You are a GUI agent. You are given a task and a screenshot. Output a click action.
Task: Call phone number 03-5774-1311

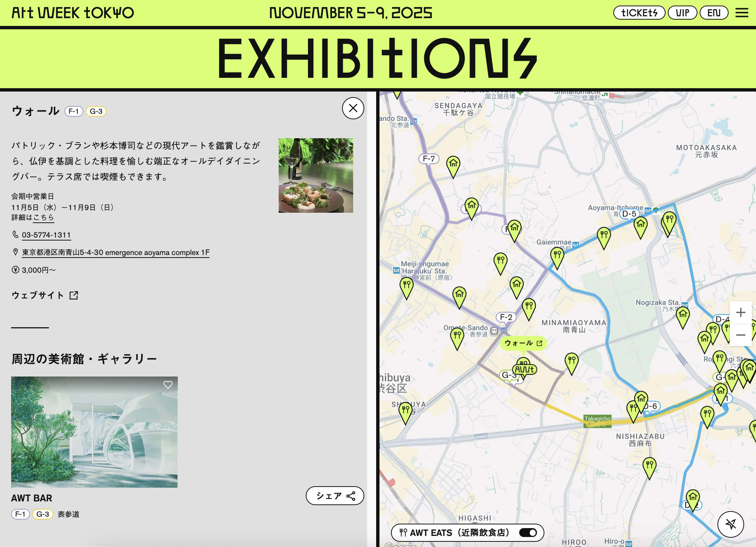click(x=46, y=235)
